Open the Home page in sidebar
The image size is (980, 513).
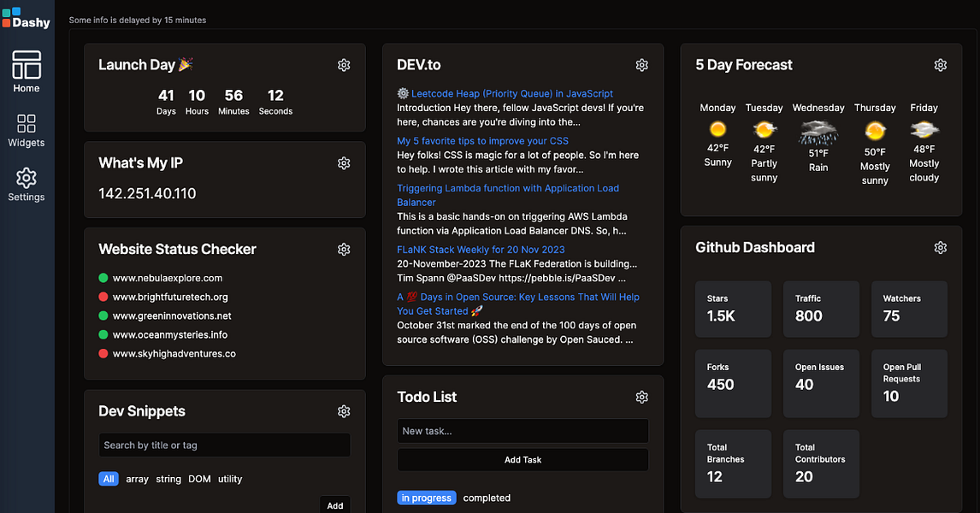click(27, 72)
